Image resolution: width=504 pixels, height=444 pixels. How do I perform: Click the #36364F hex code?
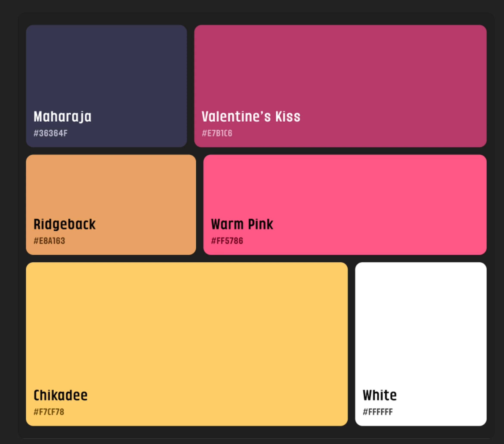pos(50,133)
